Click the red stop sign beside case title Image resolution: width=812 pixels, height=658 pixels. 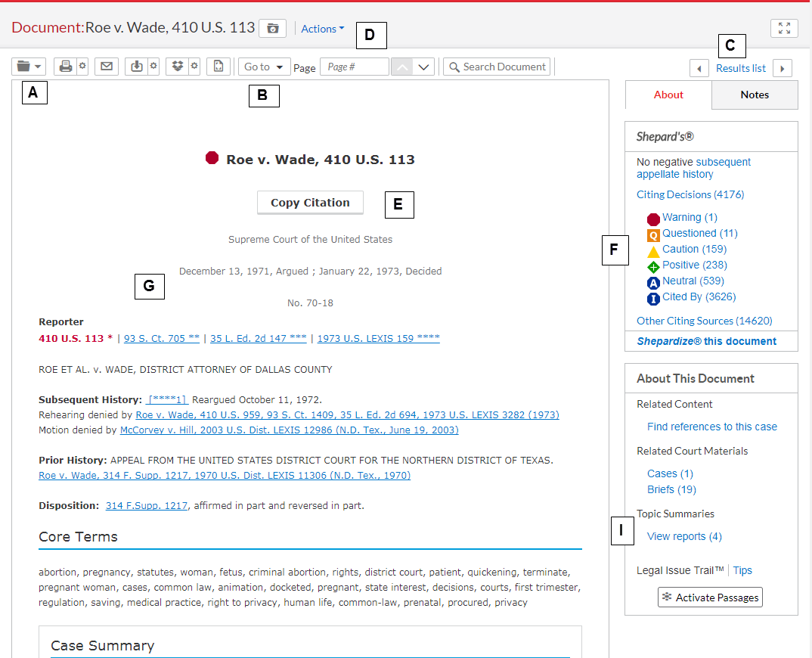click(212, 157)
